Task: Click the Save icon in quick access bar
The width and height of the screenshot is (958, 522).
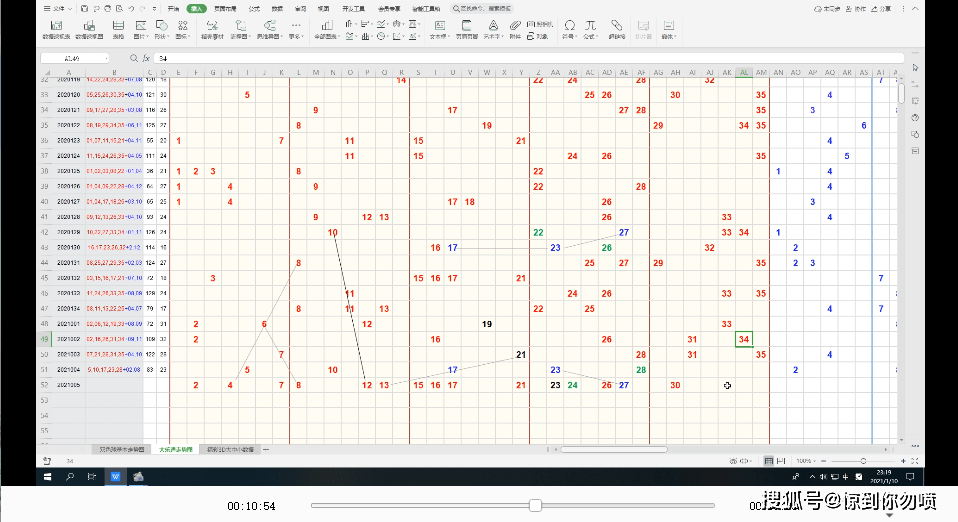Action: 84,9
